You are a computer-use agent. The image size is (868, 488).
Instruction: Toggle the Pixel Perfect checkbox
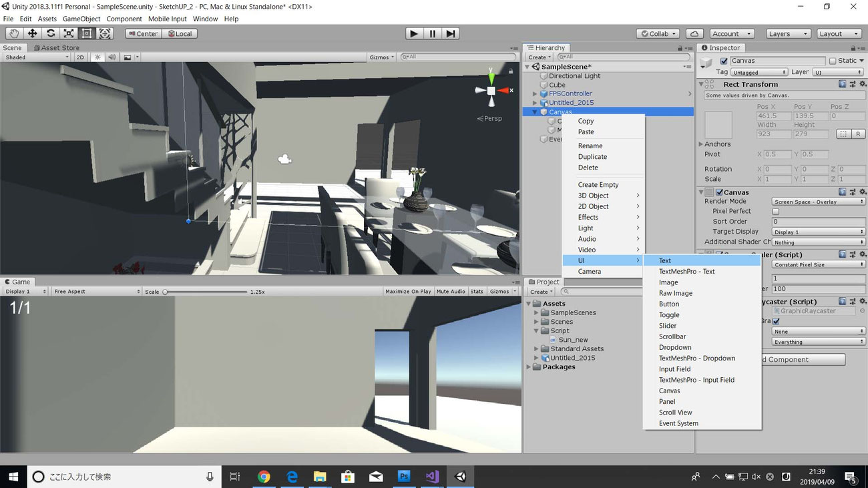[x=776, y=211]
